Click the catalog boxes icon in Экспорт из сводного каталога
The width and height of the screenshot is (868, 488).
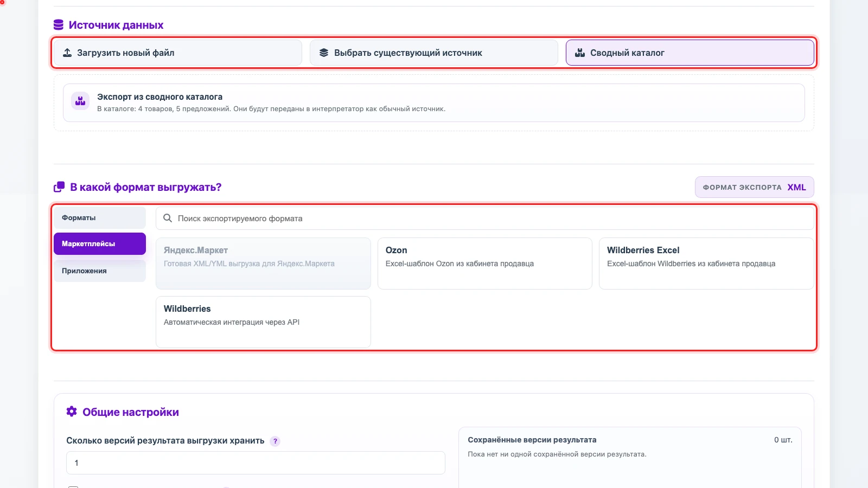[80, 101]
